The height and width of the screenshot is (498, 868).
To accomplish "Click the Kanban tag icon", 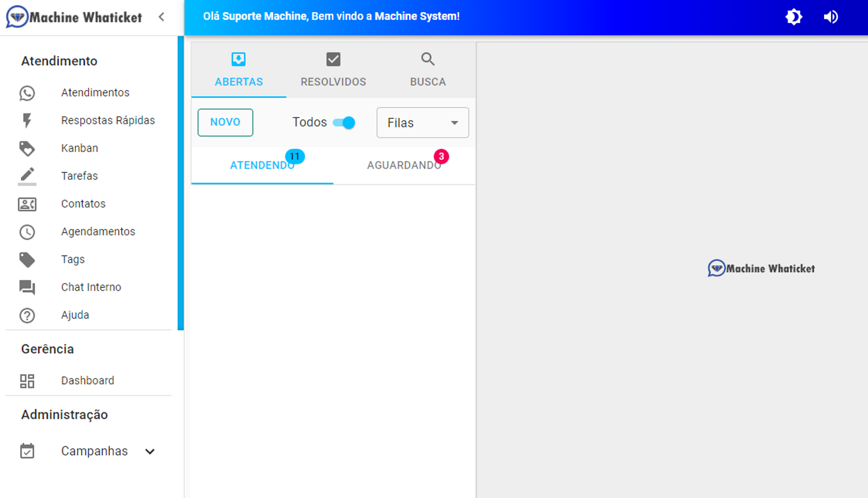I will coord(27,148).
